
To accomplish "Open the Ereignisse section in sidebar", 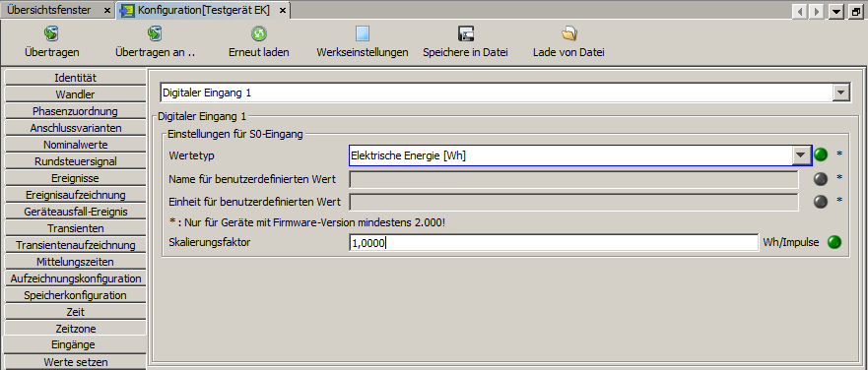I will click(75, 178).
